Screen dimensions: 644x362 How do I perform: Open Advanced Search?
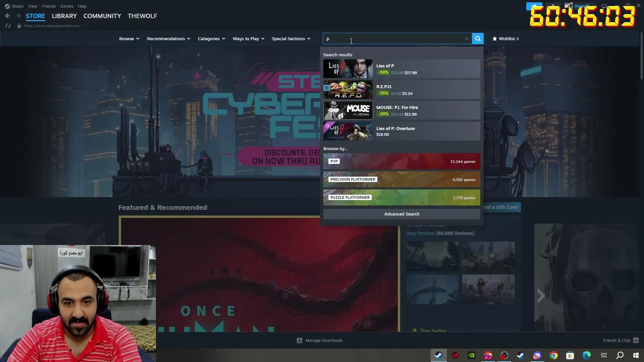(x=401, y=214)
